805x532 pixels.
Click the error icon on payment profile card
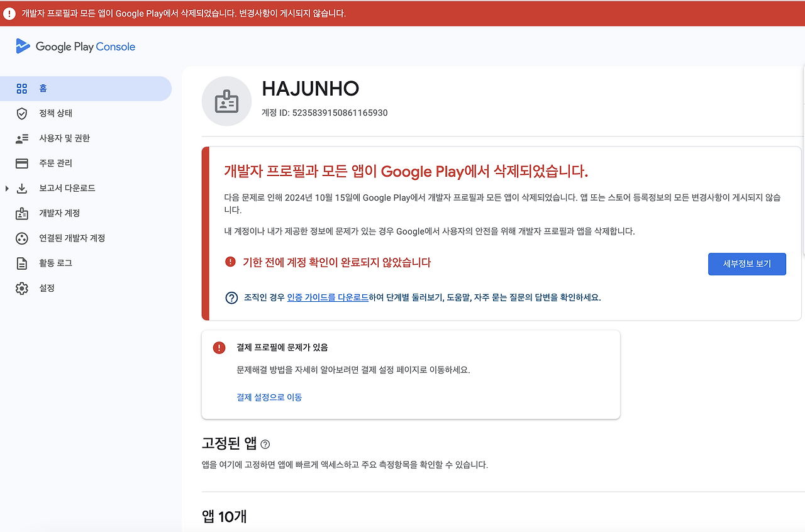pos(219,347)
